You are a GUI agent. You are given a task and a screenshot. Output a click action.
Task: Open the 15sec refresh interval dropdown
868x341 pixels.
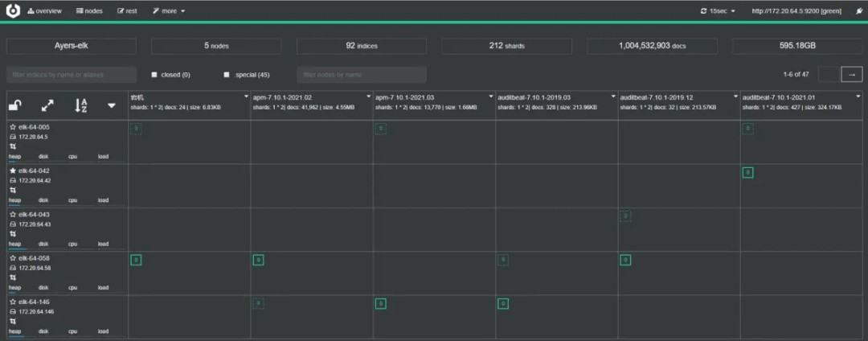tap(718, 11)
